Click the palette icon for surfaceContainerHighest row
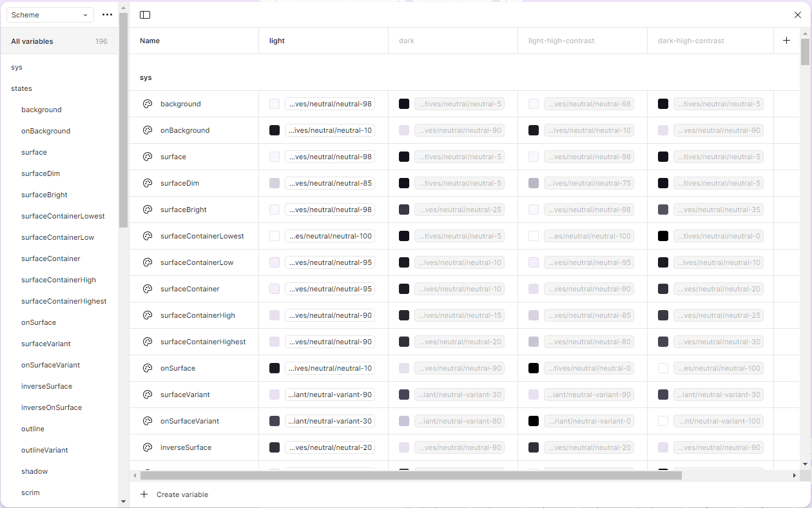 [x=147, y=342]
